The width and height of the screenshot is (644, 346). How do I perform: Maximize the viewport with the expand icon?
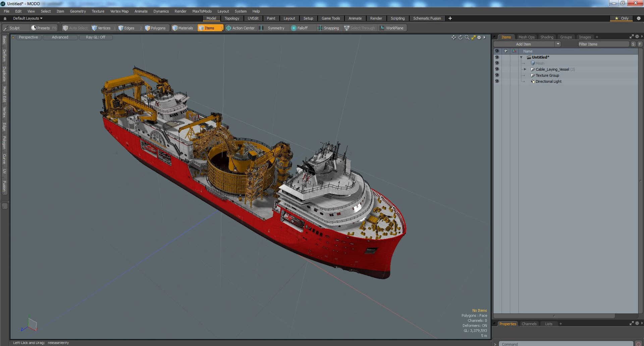pyautogui.click(x=473, y=37)
